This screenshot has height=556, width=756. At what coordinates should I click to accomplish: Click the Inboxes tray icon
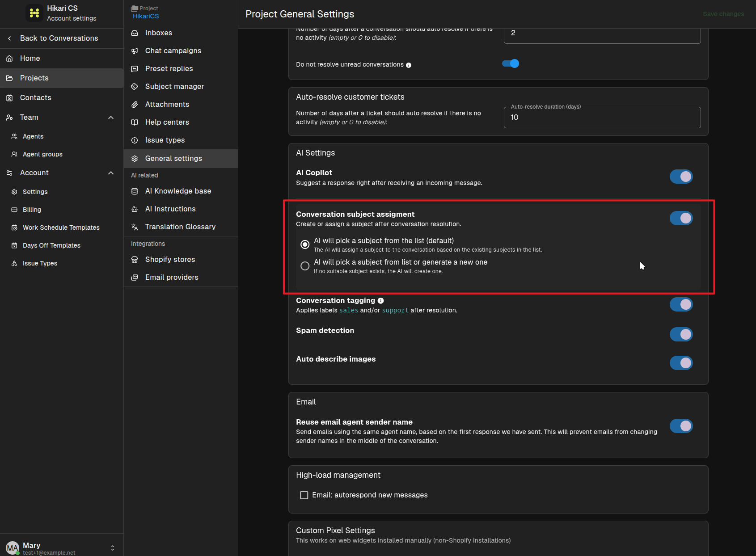[x=135, y=33]
